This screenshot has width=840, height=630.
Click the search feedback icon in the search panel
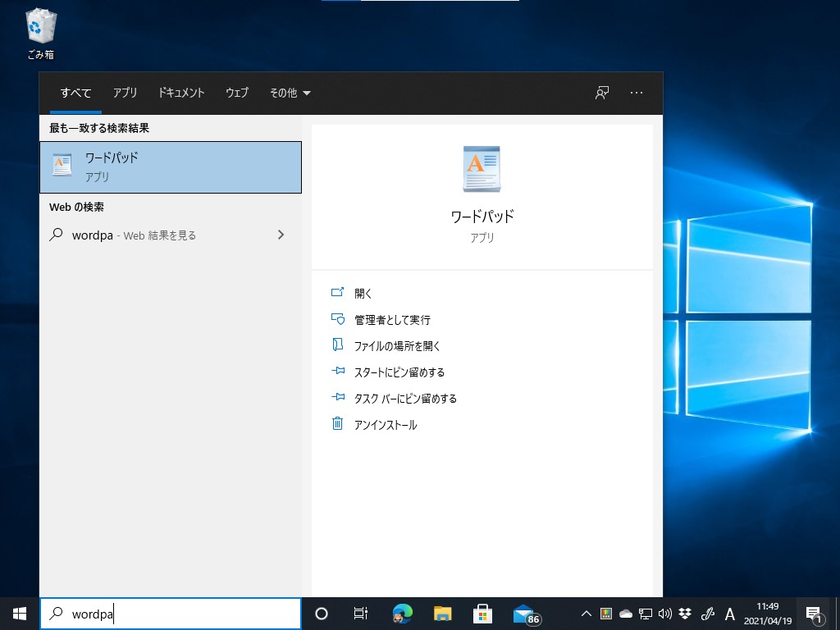coord(601,93)
